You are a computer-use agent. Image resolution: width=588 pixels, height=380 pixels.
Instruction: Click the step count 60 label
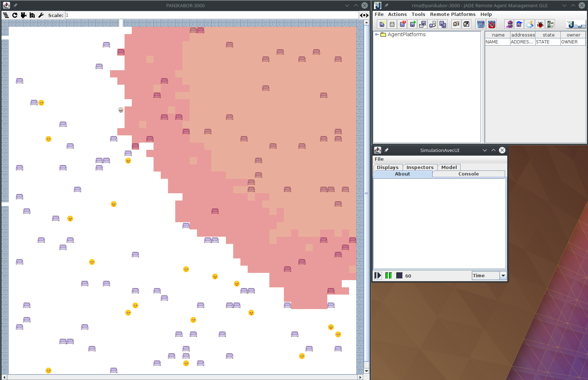(408, 276)
